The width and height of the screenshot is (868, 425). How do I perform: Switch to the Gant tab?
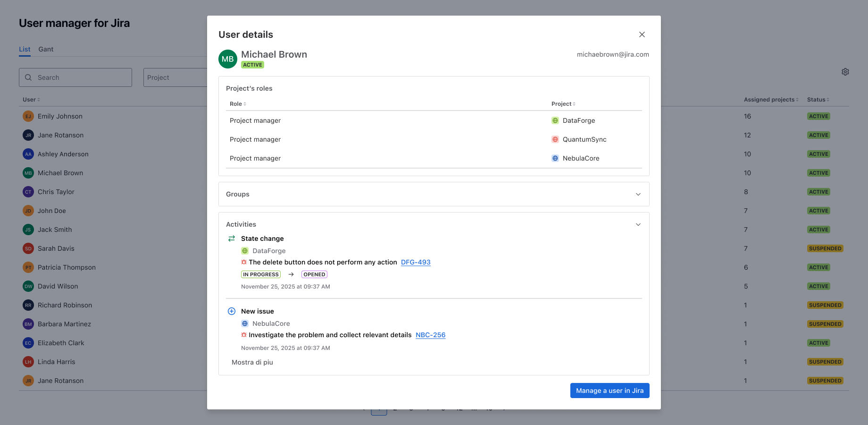point(46,49)
